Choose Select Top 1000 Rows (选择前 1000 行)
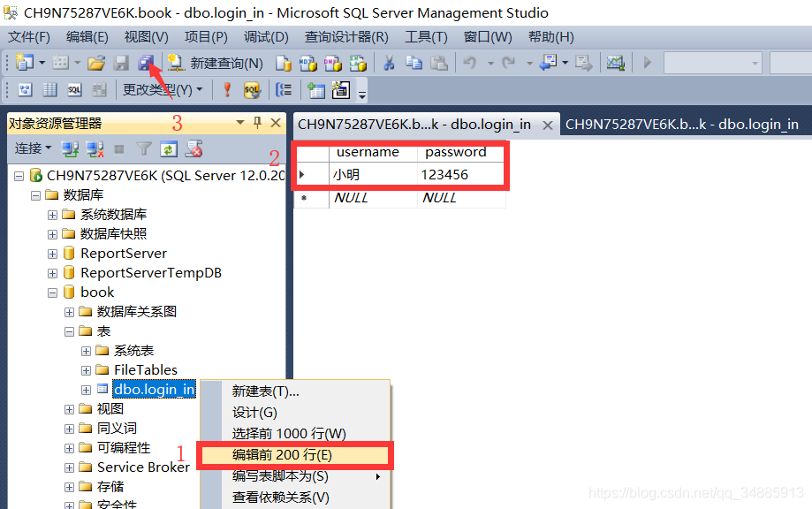 coord(294,433)
